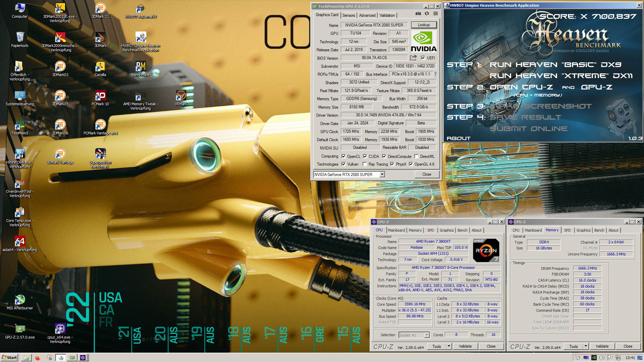Launch 3DMark03 shortcut

[60, 68]
